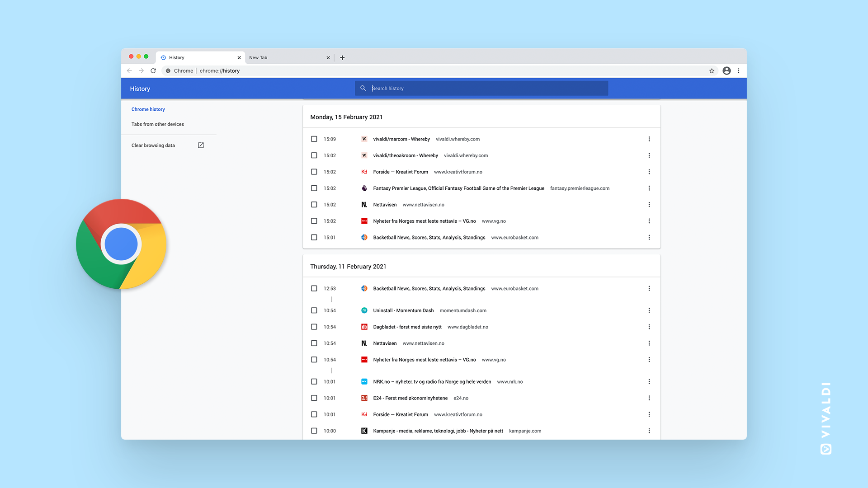Click the bookmark star icon
Image resolution: width=868 pixels, height=488 pixels.
point(711,70)
